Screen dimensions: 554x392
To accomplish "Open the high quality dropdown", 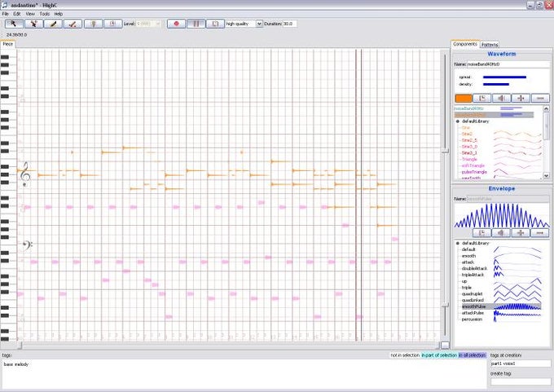I will tap(259, 24).
